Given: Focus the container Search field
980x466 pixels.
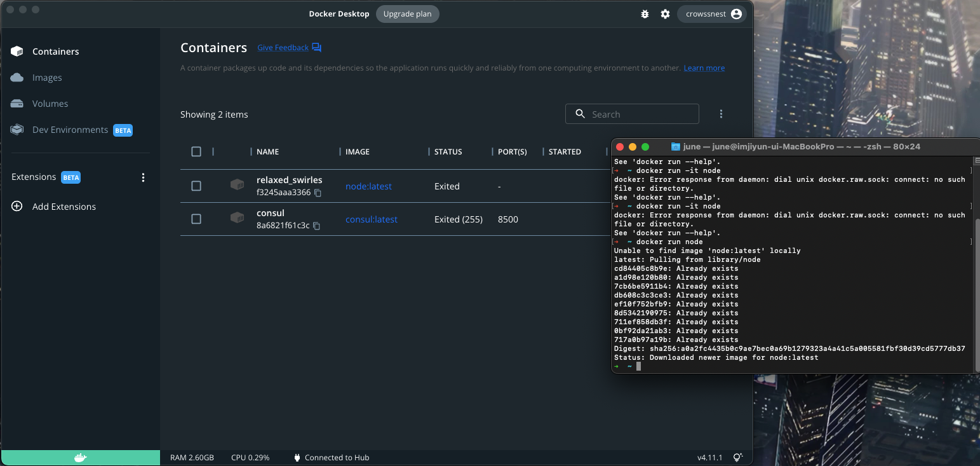Looking at the screenshot, I should pos(632,114).
